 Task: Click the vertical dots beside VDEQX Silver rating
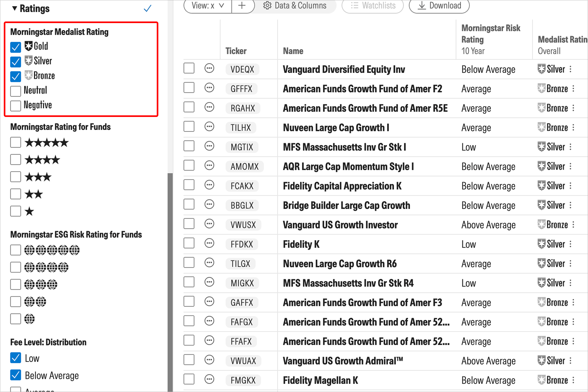pyautogui.click(x=570, y=69)
